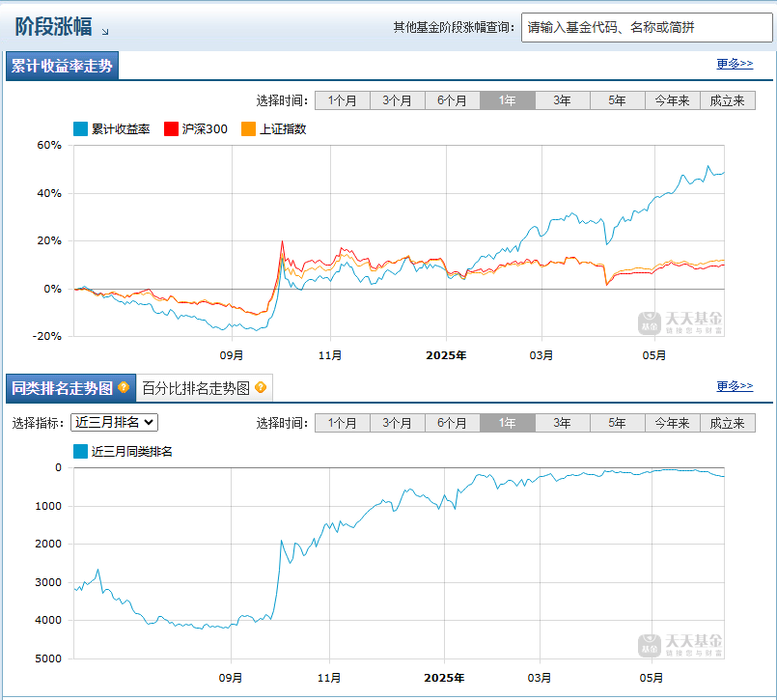Click the help icon beside 同类排名走势图
The image size is (777, 700).
click(124, 387)
